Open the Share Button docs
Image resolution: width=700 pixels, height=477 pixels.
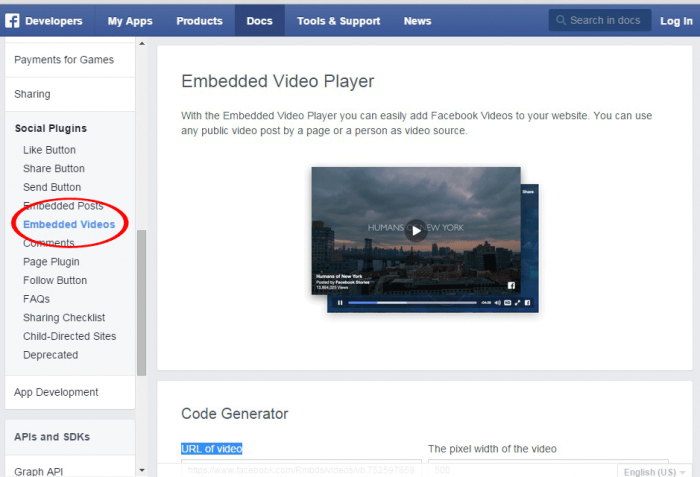54,168
